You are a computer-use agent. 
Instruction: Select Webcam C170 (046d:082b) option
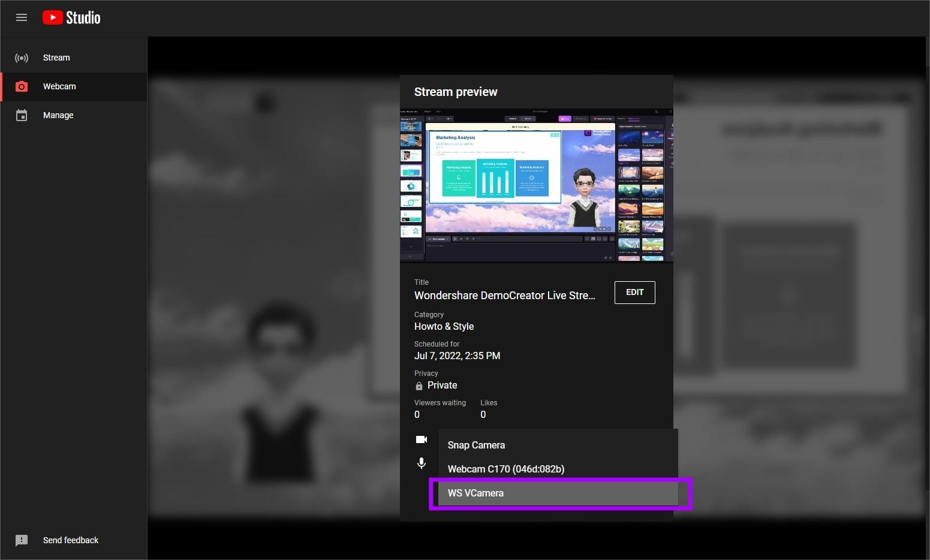coord(558,469)
